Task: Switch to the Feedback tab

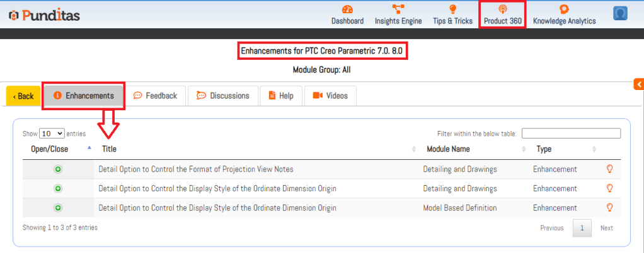Action: (x=155, y=96)
